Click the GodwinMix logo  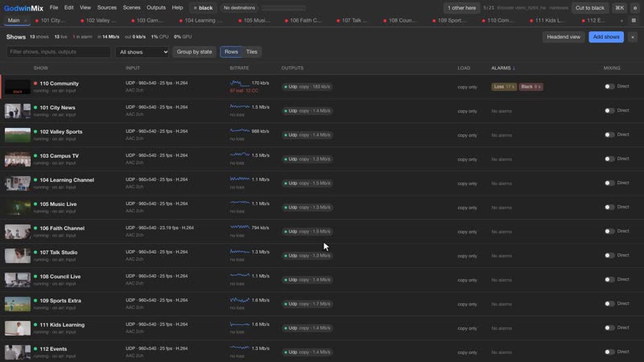(23, 8)
